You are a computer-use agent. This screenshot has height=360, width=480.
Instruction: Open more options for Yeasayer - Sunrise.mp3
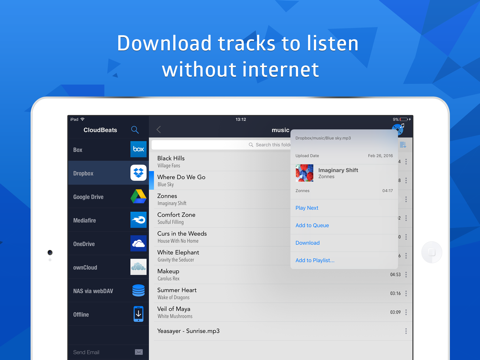coord(406,331)
